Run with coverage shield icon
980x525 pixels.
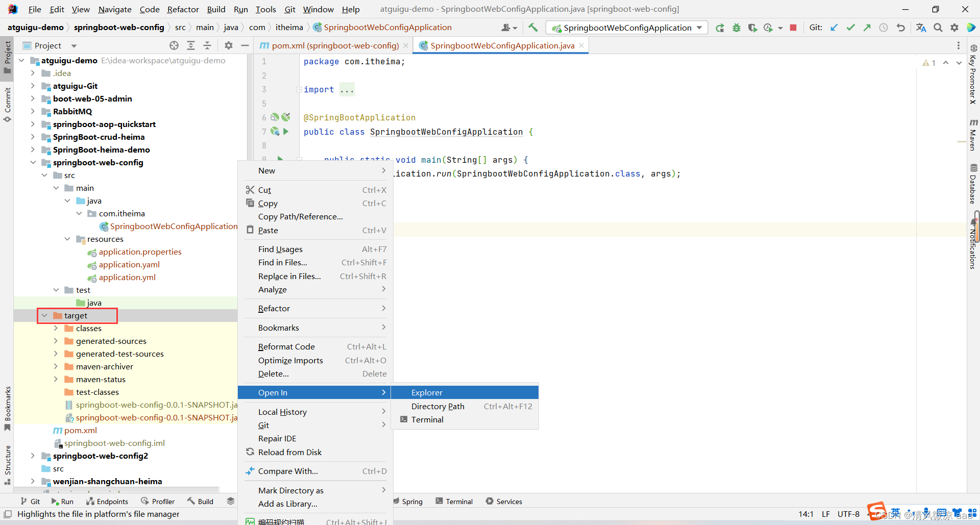[x=752, y=28]
